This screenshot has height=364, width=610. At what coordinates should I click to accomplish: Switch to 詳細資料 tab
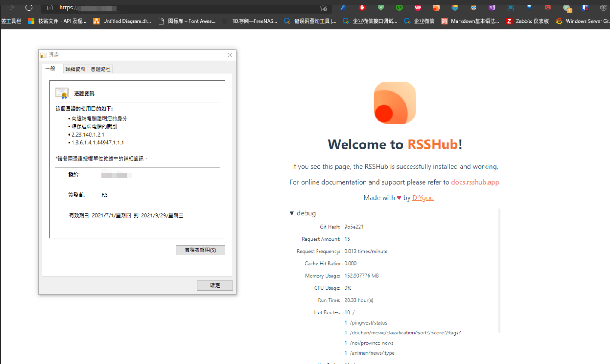[x=75, y=69]
